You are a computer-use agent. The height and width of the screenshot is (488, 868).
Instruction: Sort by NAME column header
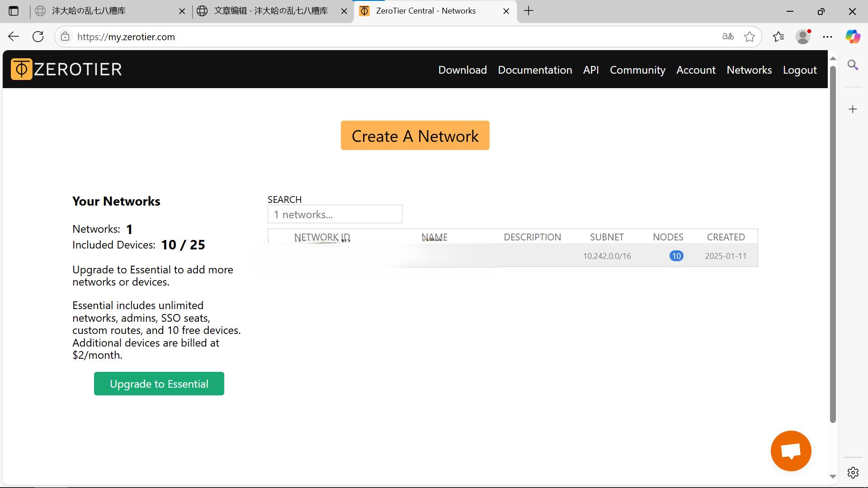(434, 237)
